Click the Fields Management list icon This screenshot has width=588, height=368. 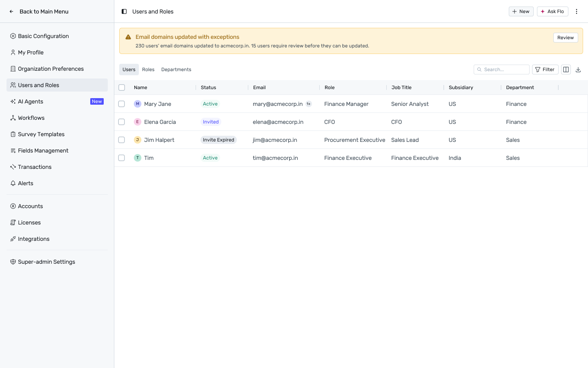(x=13, y=150)
